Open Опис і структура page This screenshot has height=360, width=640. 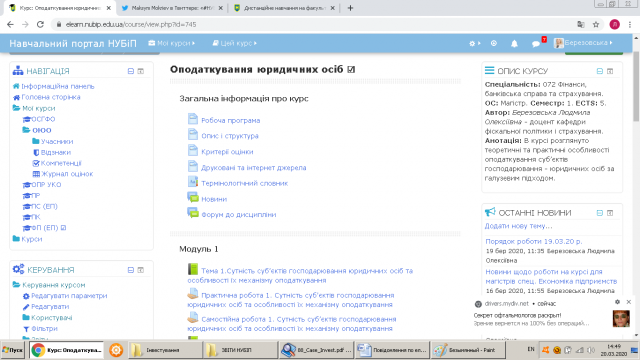(229, 136)
